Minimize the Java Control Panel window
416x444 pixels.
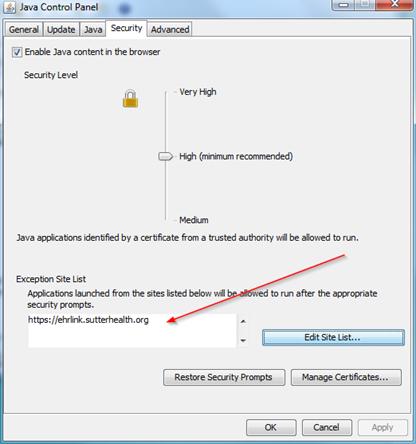[345, 5]
